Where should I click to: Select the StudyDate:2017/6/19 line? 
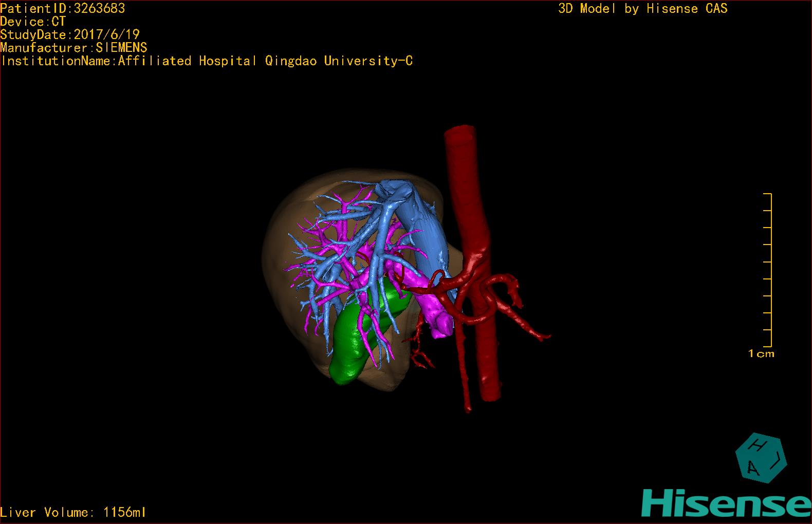point(70,34)
